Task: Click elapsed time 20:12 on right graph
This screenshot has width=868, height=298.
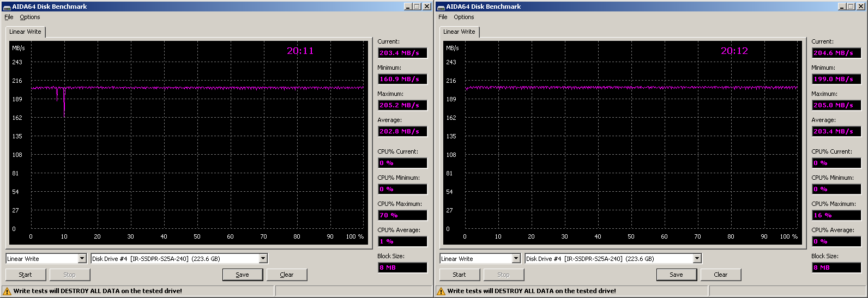Action: (x=734, y=51)
